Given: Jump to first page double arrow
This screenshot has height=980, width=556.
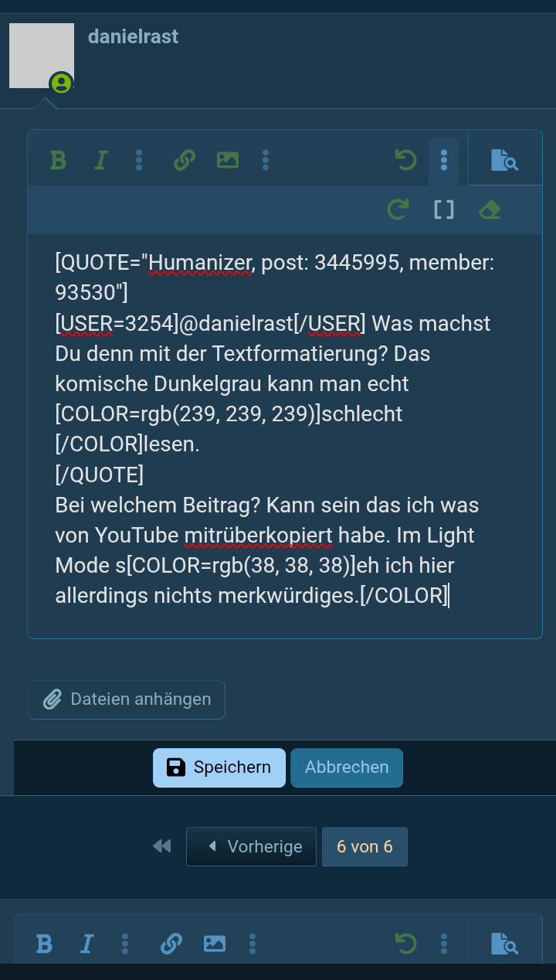Looking at the screenshot, I should point(162,846).
